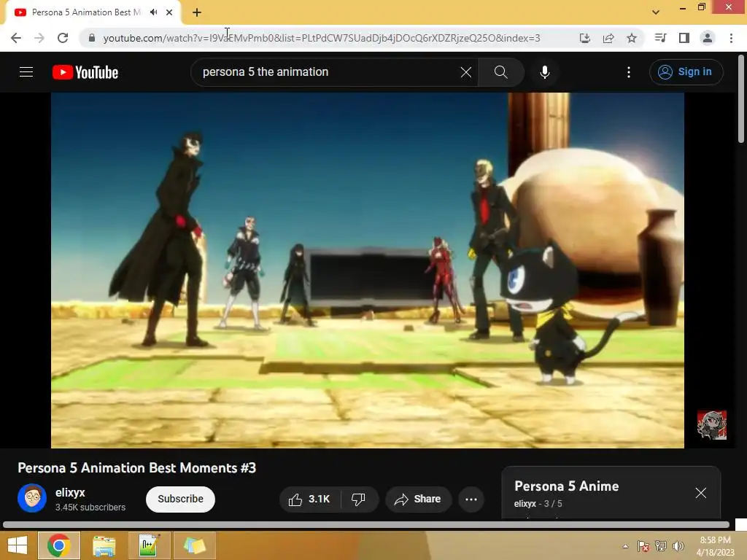This screenshot has height=560, width=747.
Task: Open Chrome from the taskbar
Action: (x=58, y=545)
